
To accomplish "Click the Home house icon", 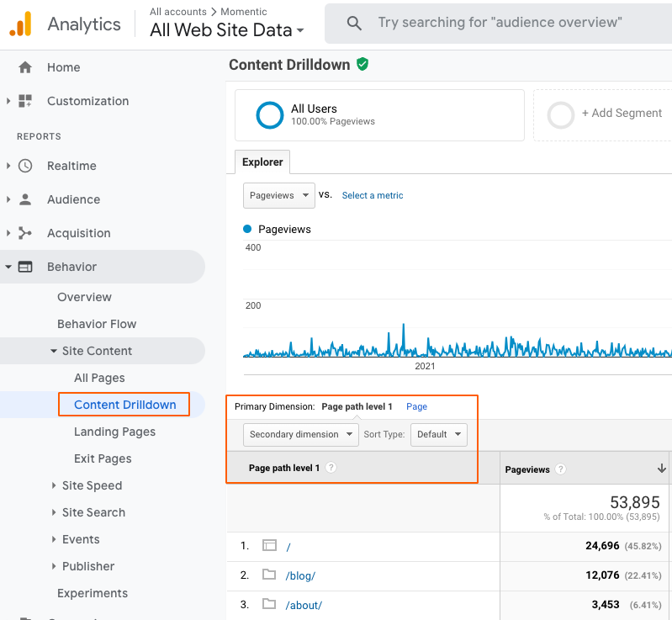I will click(x=25, y=67).
